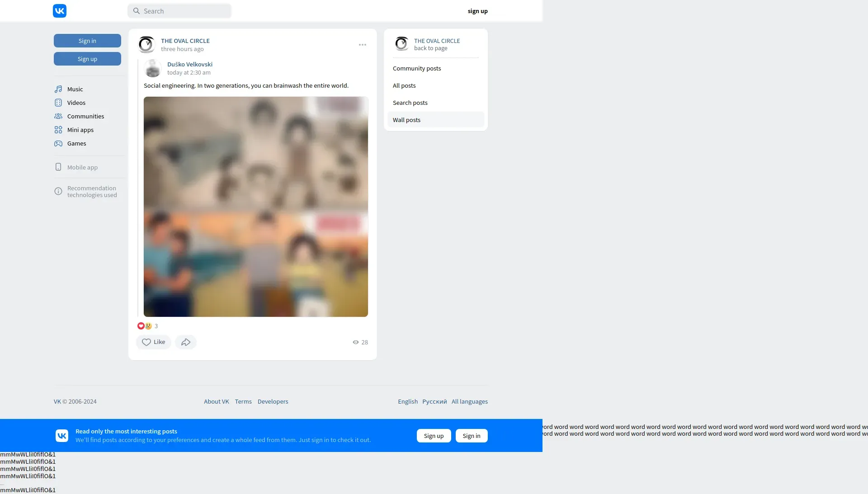Select Wall posts menu item
The width and height of the screenshot is (868, 494).
[x=406, y=120]
